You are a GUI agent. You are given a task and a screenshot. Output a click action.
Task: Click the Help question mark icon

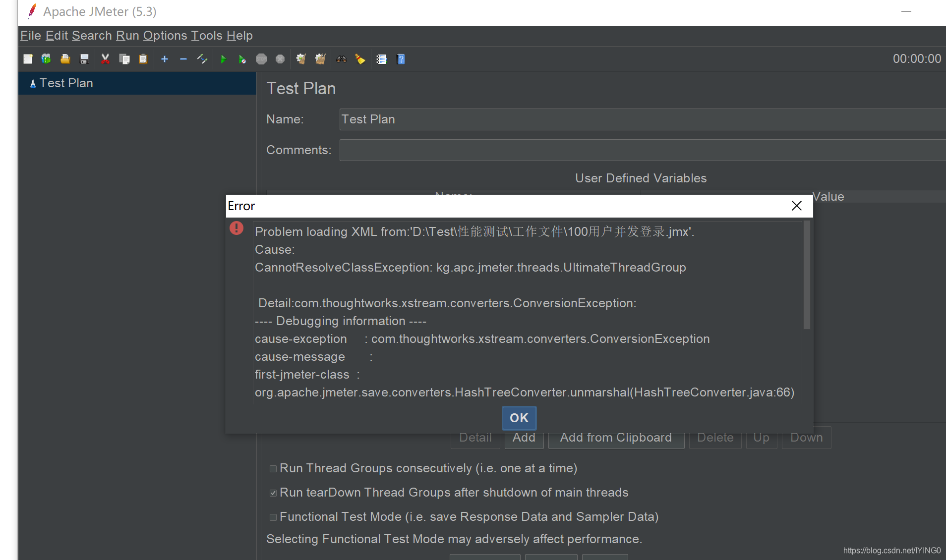coord(401,59)
